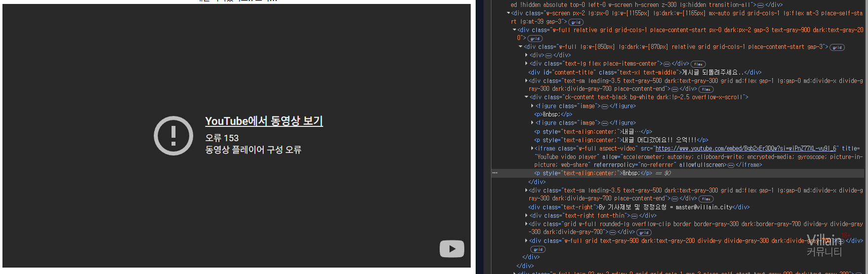Click the ellipsis badge inside the iframe element
This screenshot has height=274, width=868.
click(x=730, y=165)
